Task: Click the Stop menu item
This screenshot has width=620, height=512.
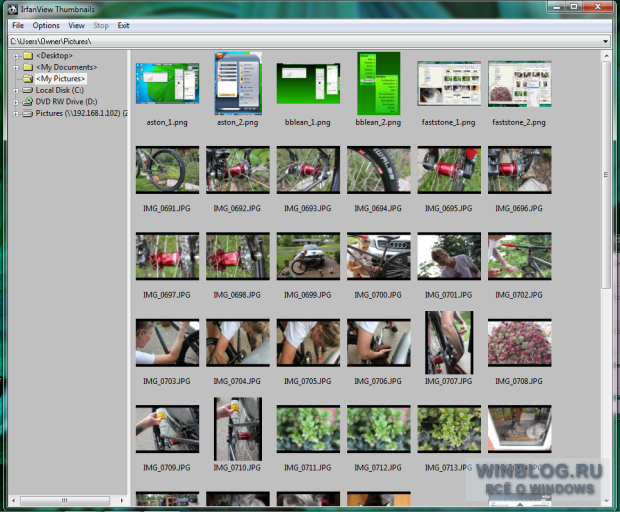Action: pos(101,26)
